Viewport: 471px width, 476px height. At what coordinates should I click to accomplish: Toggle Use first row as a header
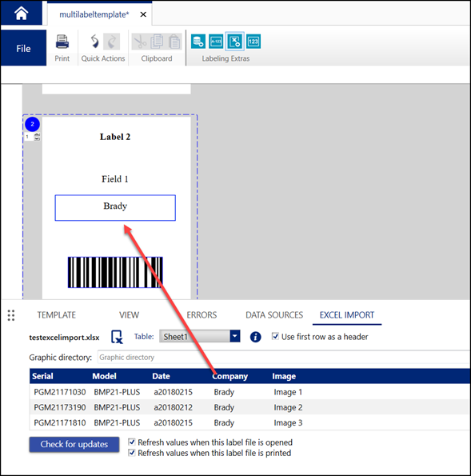(x=275, y=336)
